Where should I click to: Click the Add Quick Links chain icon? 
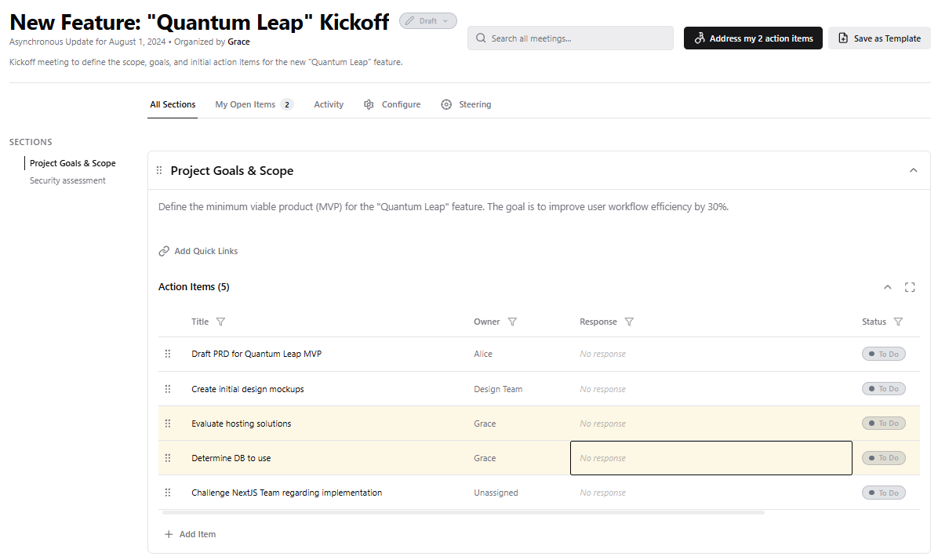[164, 251]
